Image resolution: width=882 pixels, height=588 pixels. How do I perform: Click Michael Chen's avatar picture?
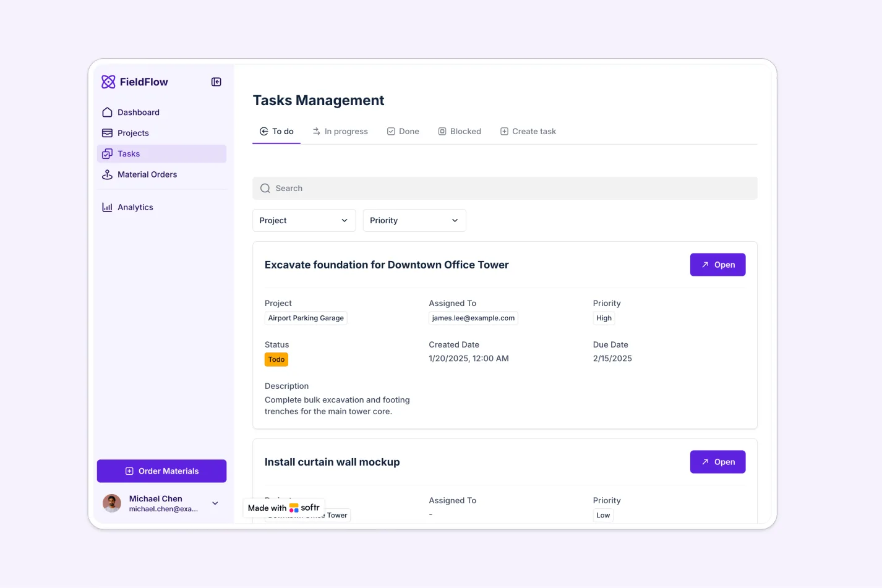112,503
